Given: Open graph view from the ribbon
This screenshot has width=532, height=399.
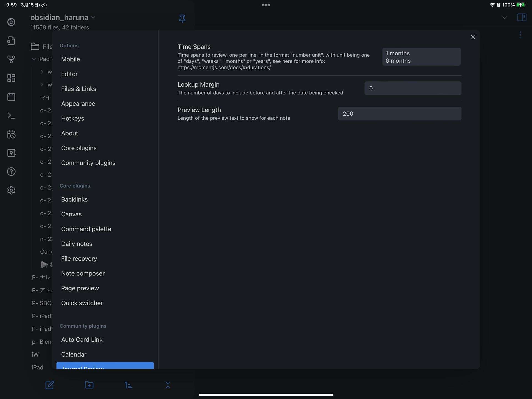Looking at the screenshot, I should (11, 59).
